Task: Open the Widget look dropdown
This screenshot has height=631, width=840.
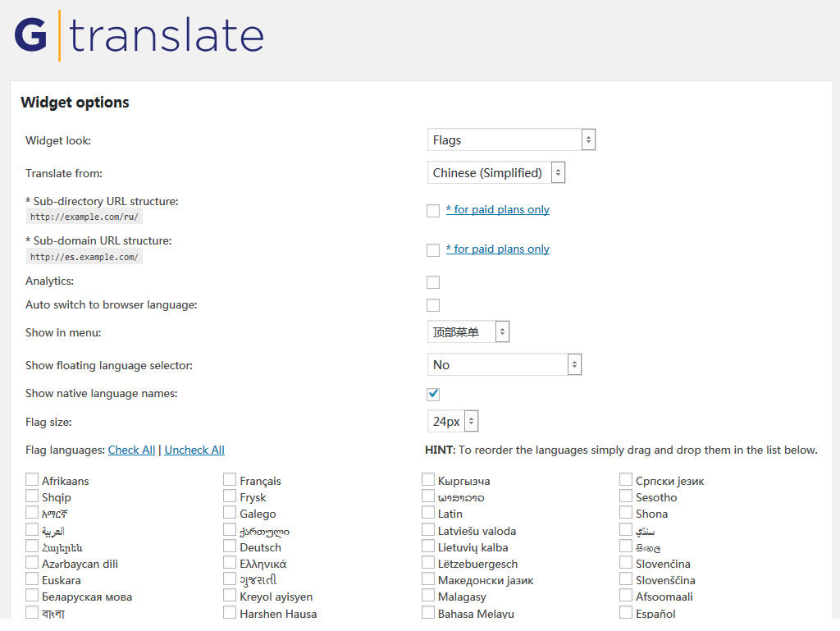Action: tap(511, 139)
